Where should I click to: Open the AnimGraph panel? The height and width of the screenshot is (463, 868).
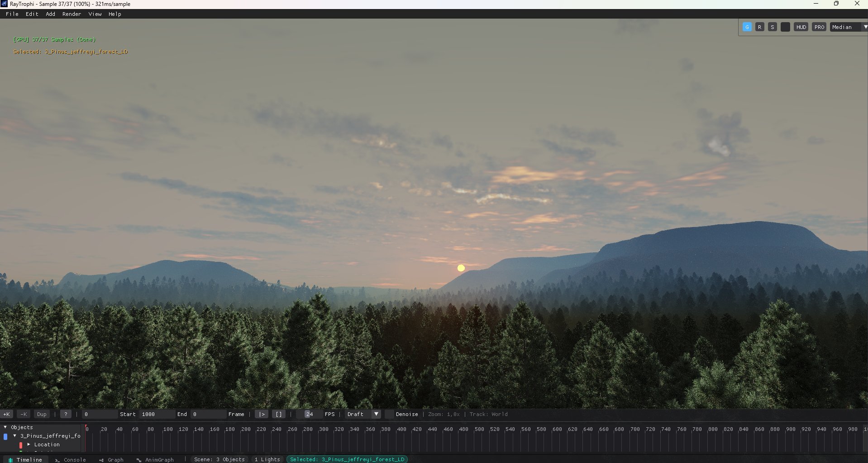(x=159, y=459)
